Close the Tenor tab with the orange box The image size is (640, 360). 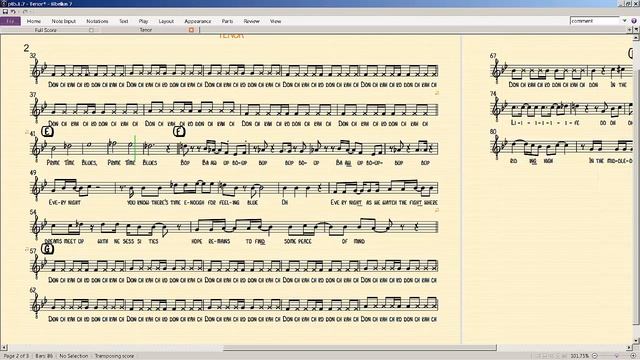pos(191,30)
